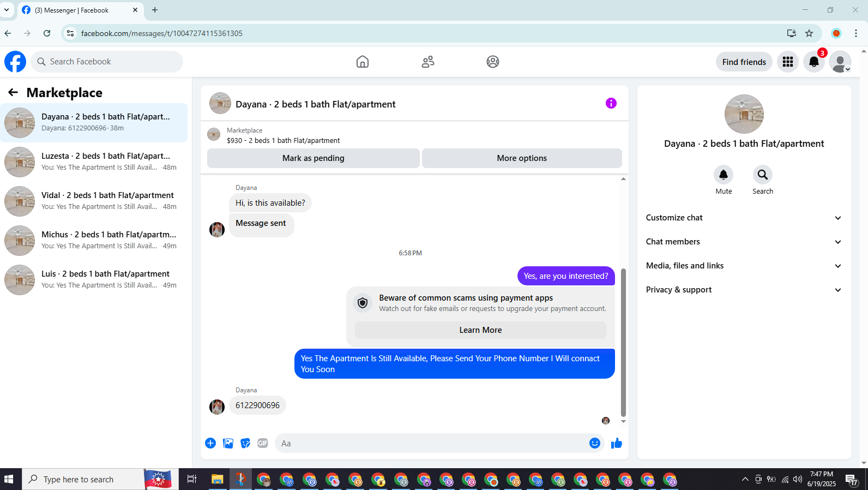
Task: Click Learn More about scams
Action: tap(480, 330)
